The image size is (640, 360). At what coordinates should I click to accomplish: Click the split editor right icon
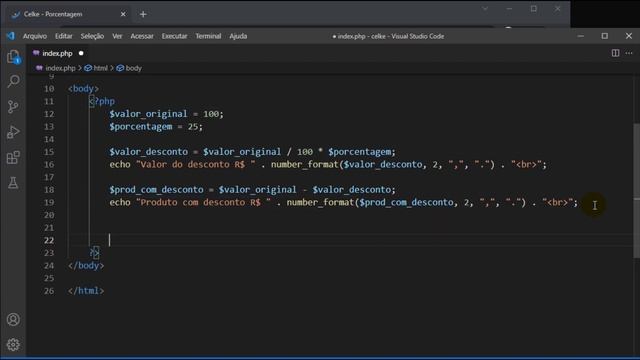615,53
